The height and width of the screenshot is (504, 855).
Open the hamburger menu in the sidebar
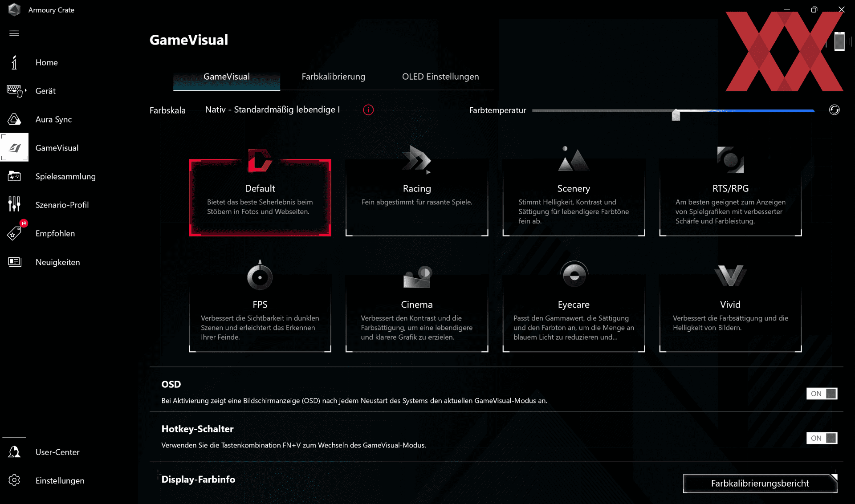(14, 33)
